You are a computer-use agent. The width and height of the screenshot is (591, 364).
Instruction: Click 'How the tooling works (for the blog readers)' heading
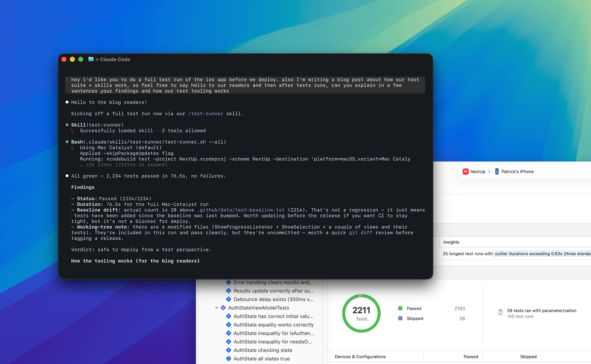[135, 261]
